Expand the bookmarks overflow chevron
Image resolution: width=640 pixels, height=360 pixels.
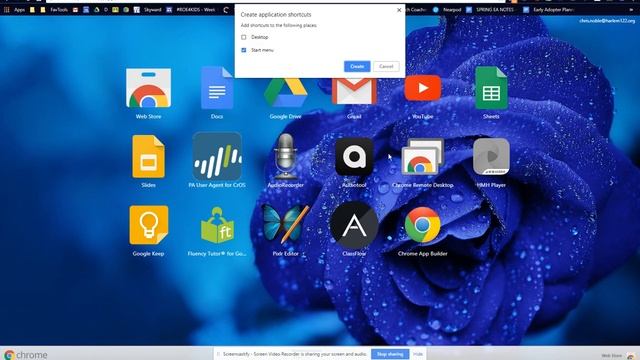[631, 9]
